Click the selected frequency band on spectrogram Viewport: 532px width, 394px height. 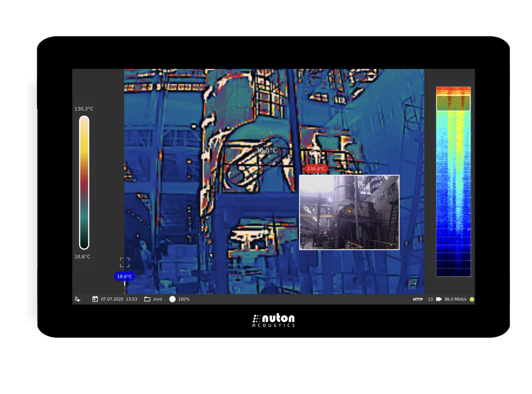pos(453,103)
